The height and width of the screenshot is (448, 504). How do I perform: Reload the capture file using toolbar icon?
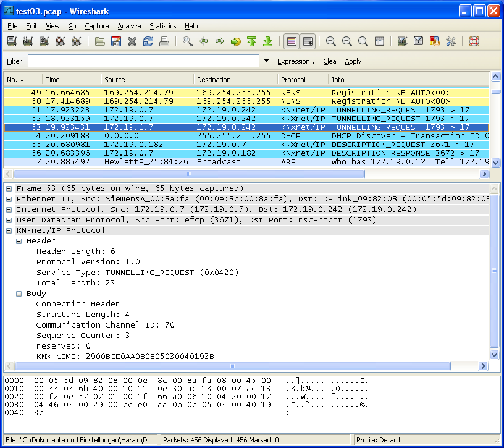point(148,41)
